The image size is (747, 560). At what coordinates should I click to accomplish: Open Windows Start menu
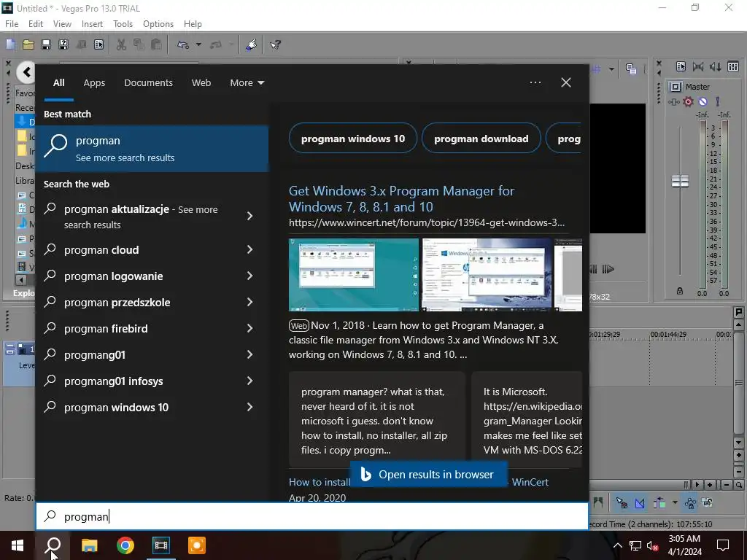[18, 545]
